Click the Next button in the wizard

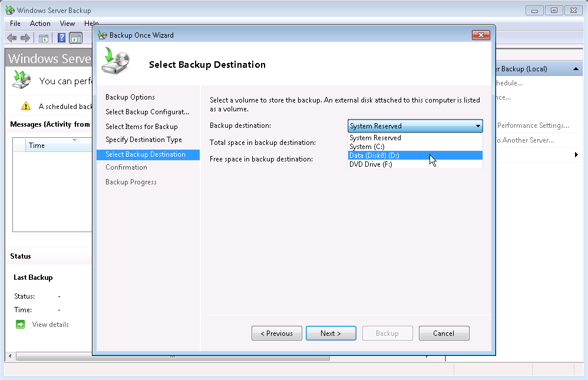pos(331,333)
